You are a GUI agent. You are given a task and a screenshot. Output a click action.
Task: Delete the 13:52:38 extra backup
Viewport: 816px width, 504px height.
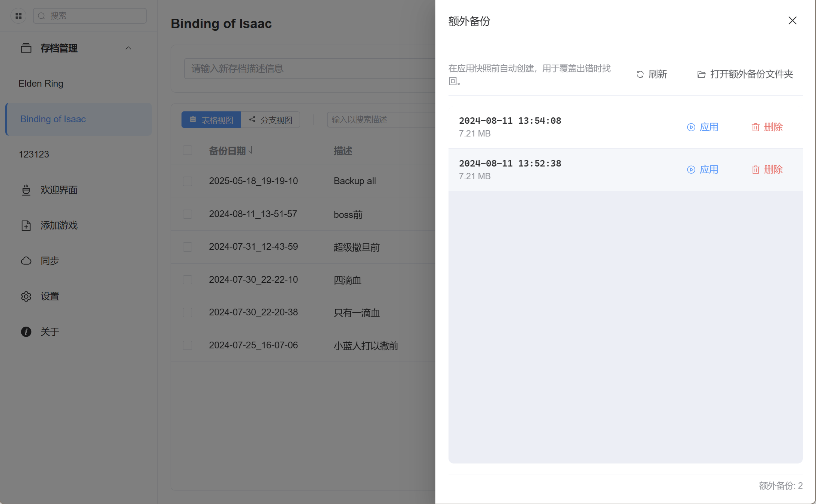[767, 169]
